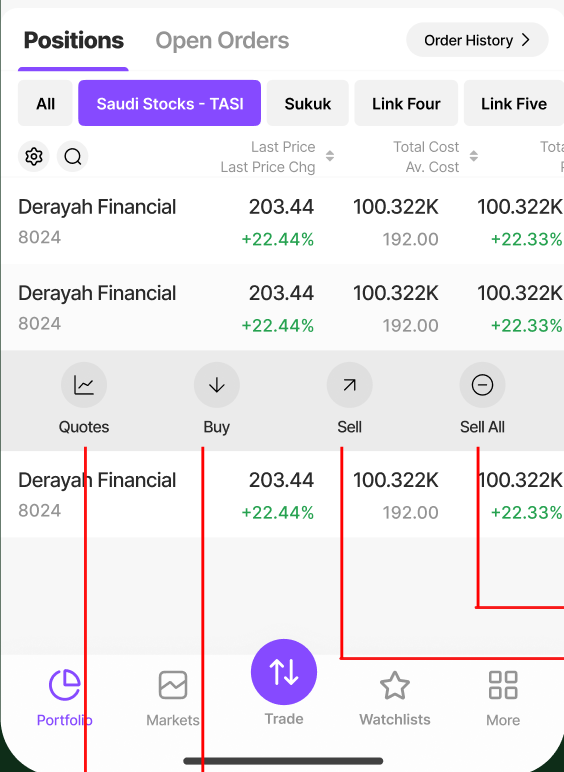The width and height of the screenshot is (564, 772).
Task: Switch to the Positions tab
Action: (74, 40)
